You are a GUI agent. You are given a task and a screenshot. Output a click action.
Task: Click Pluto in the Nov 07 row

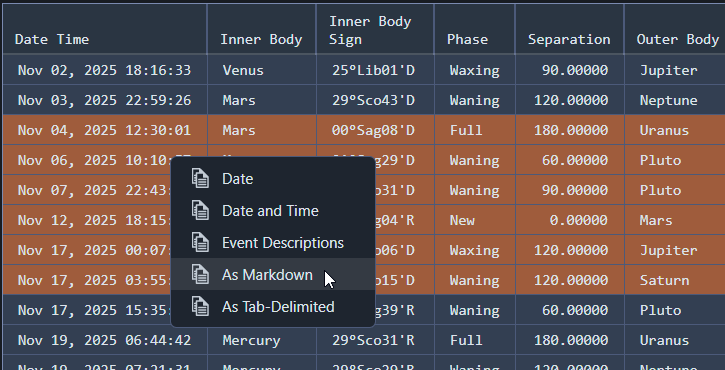675,190
